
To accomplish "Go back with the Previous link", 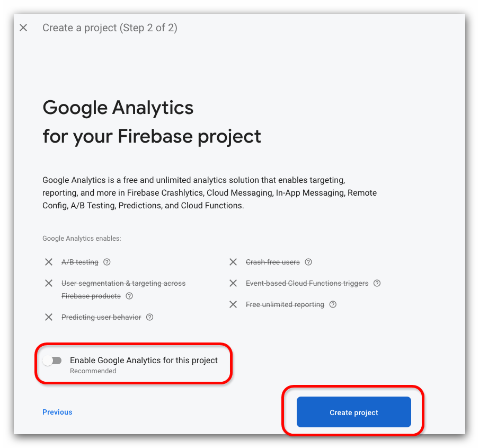I will (57, 412).
